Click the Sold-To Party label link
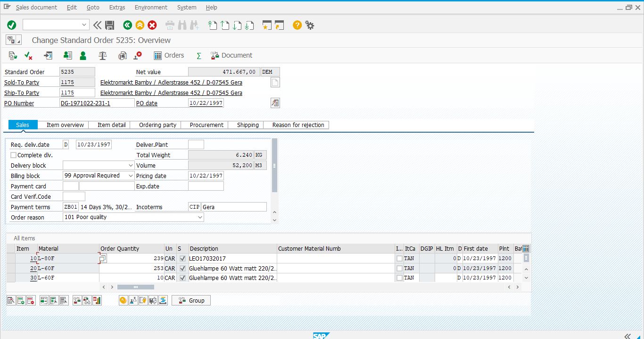 click(x=22, y=83)
